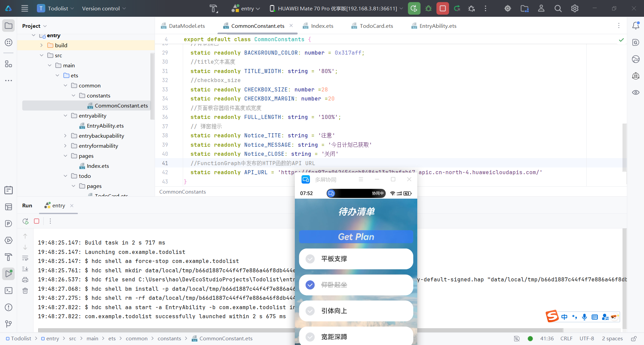644x345 pixels.
Task: Select EntryAbility.ets in project tree
Action: tap(101, 126)
